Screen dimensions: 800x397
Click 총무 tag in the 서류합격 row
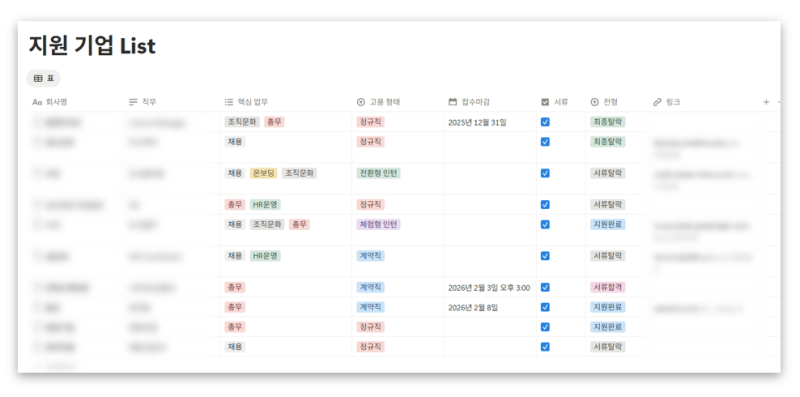[x=235, y=287]
